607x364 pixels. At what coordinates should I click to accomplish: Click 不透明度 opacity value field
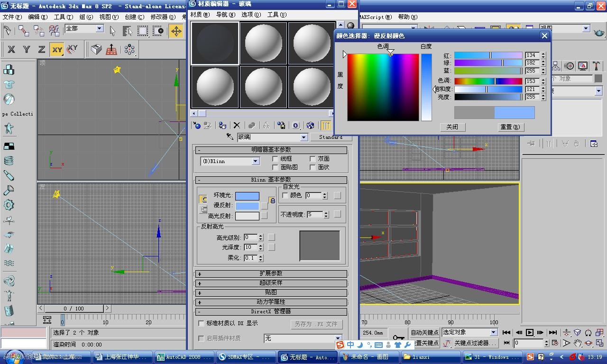[315, 214]
